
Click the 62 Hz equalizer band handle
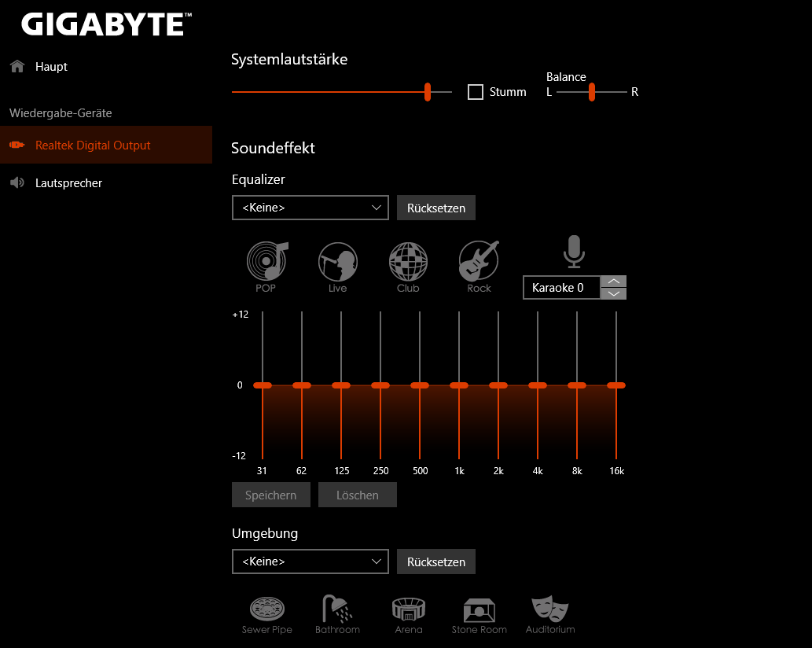click(x=302, y=385)
